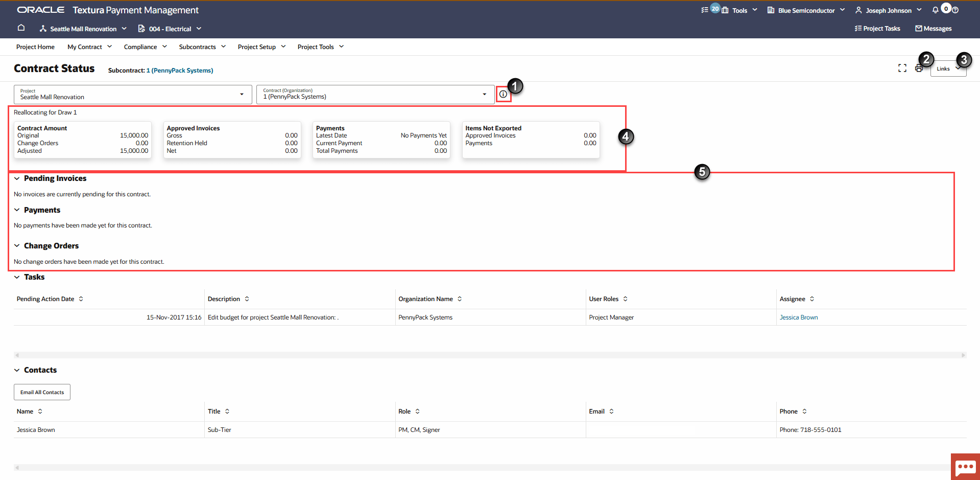Click Email All Contacts button
The width and height of the screenshot is (980, 480).
(x=42, y=392)
